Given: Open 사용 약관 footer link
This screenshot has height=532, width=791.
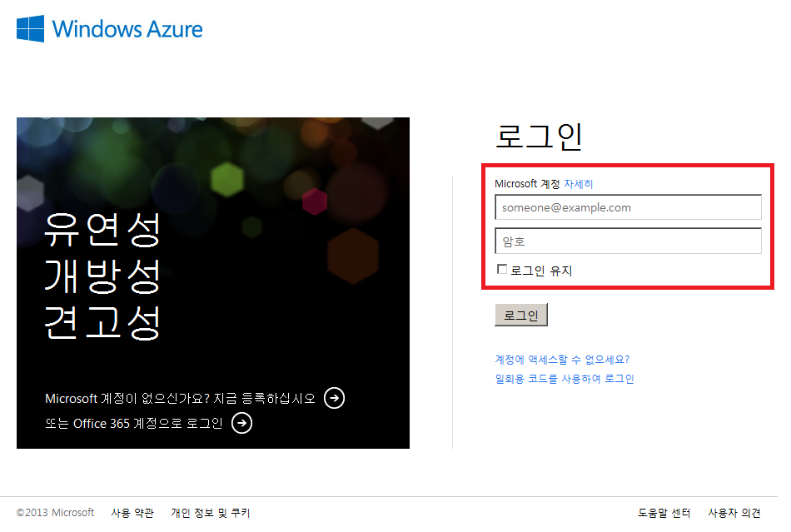Looking at the screenshot, I should pyautogui.click(x=132, y=513).
